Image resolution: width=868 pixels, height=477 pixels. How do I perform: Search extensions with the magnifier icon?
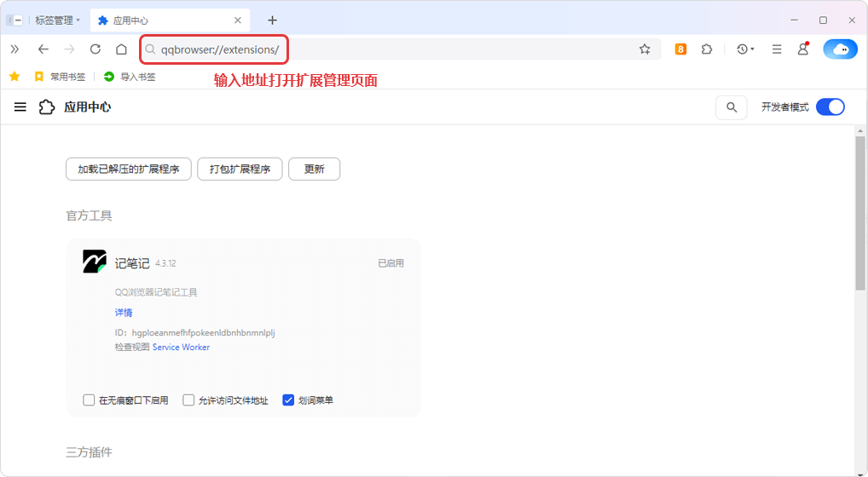pos(731,107)
